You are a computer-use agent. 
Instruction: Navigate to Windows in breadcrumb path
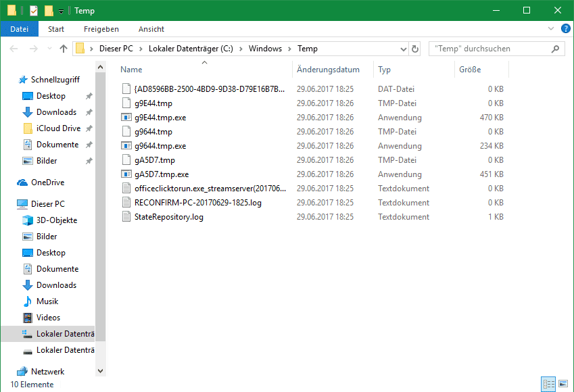pos(265,49)
